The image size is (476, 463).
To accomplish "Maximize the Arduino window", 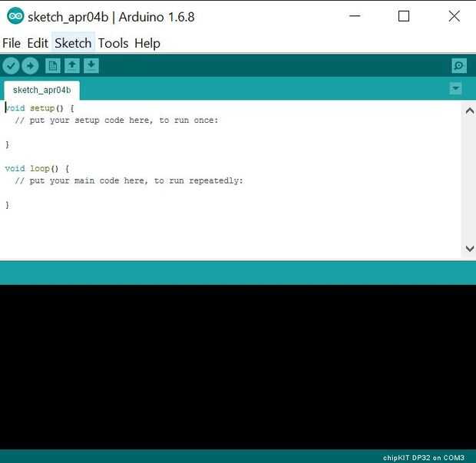I will [404, 16].
